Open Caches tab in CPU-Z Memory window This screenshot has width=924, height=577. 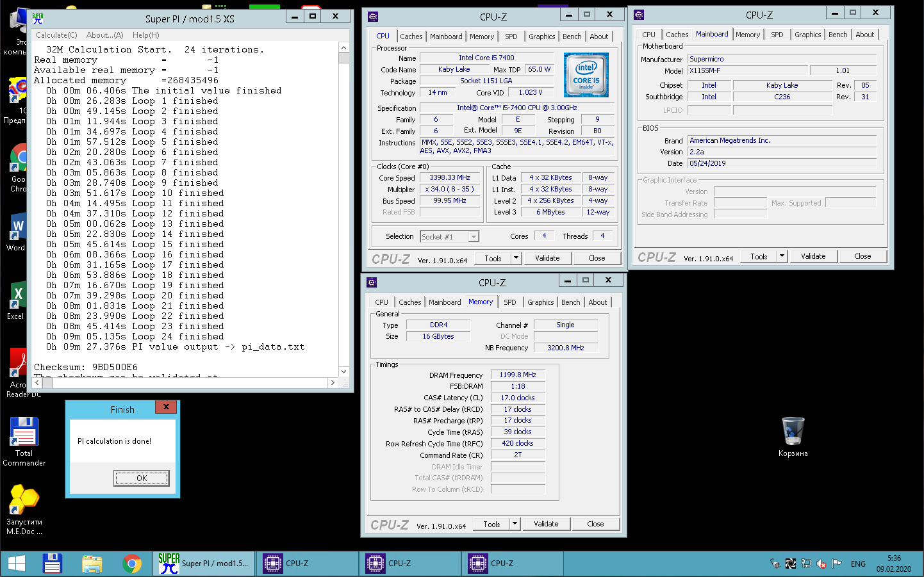(410, 302)
